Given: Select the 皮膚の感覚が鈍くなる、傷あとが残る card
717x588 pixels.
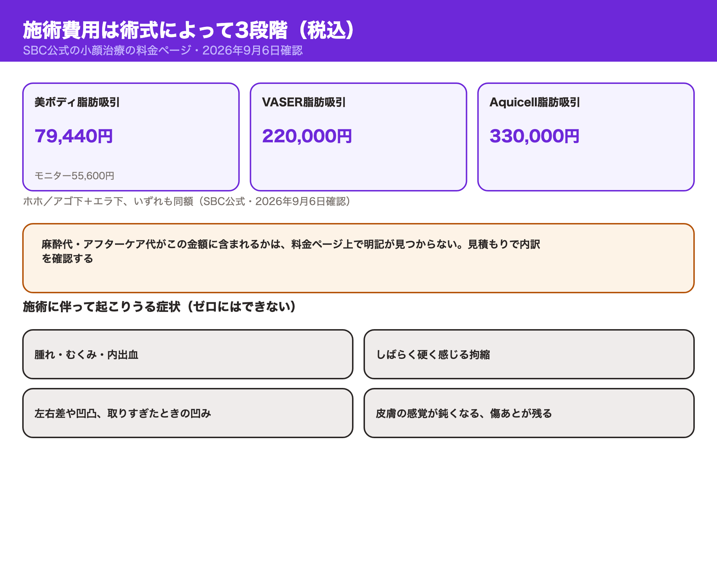Looking at the screenshot, I should point(529,413).
